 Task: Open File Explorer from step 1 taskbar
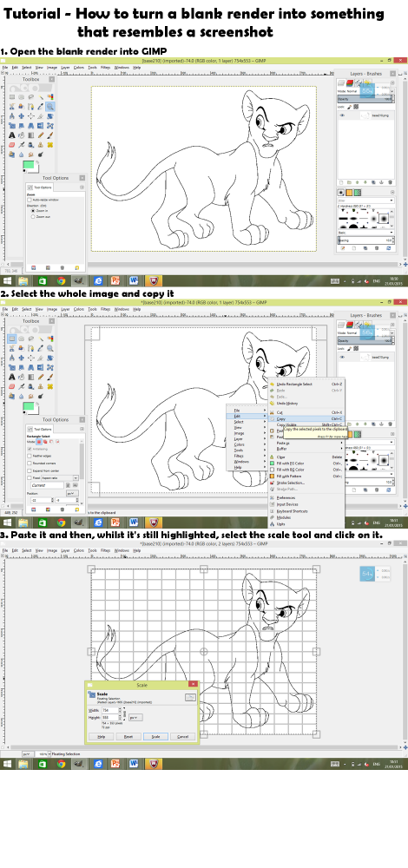click(x=23, y=280)
